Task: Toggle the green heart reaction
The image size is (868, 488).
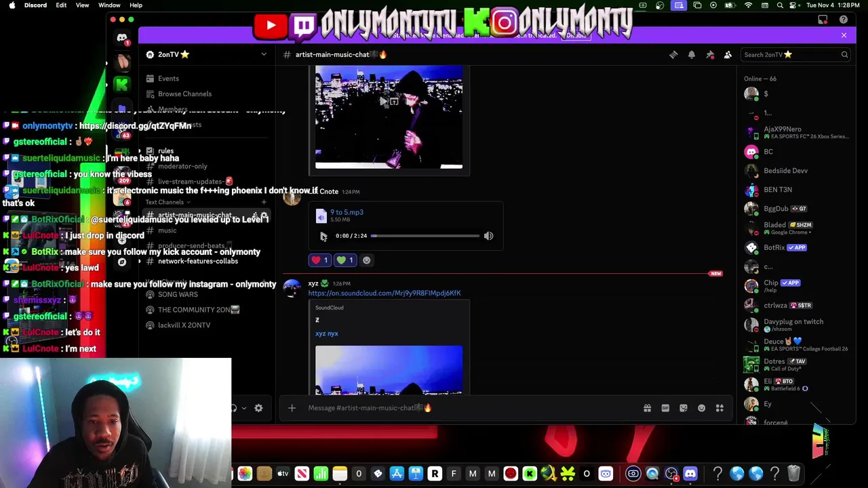Action: tap(345, 260)
